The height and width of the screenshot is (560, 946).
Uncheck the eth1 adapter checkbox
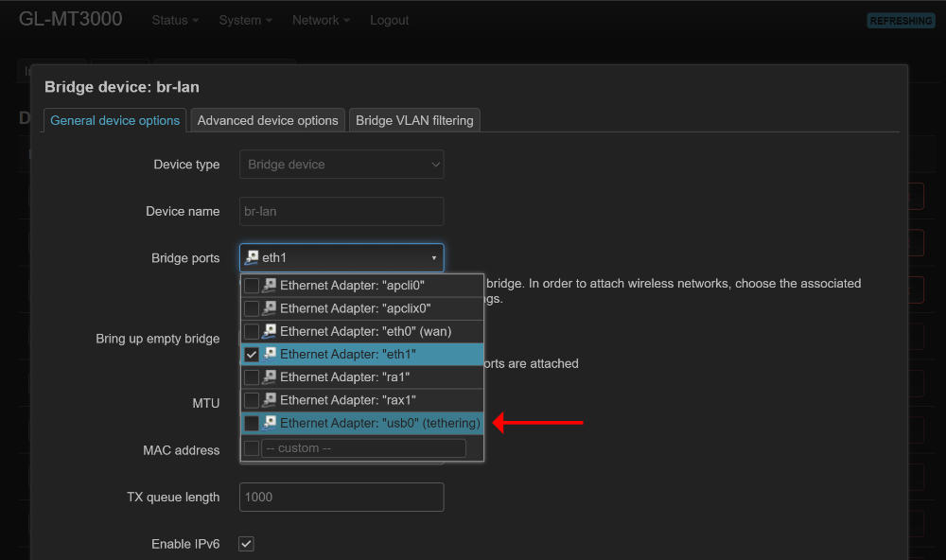[x=252, y=354]
